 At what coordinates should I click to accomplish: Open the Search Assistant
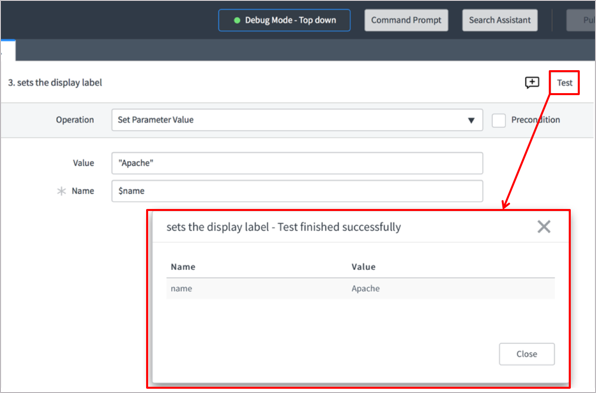coord(499,20)
